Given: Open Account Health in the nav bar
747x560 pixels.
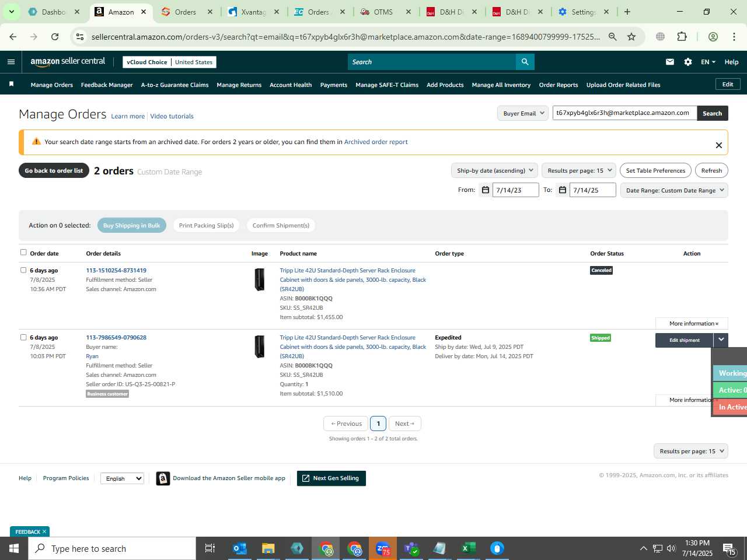Looking at the screenshot, I should pos(291,85).
